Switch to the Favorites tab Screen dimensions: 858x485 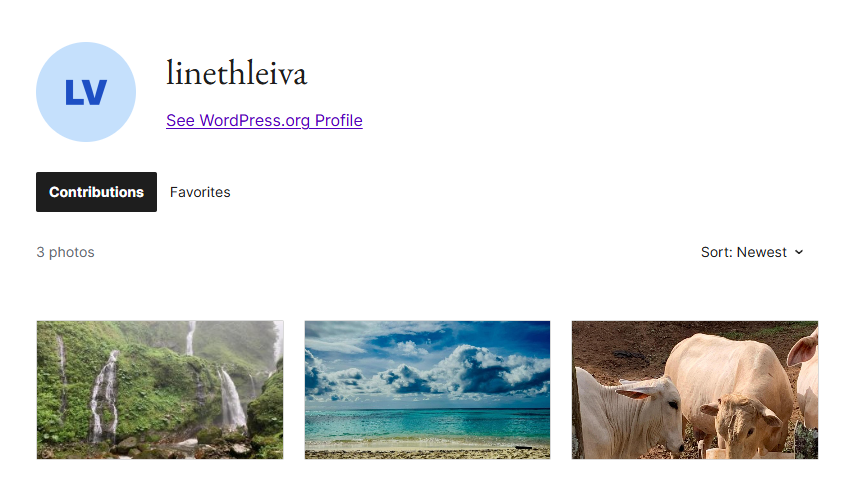(200, 192)
